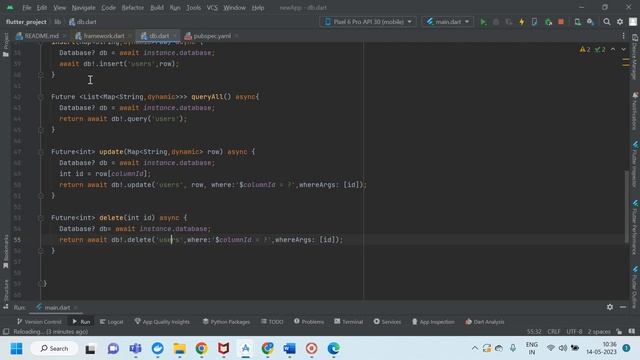Open the Build menu

pyautogui.click(x=157, y=8)
